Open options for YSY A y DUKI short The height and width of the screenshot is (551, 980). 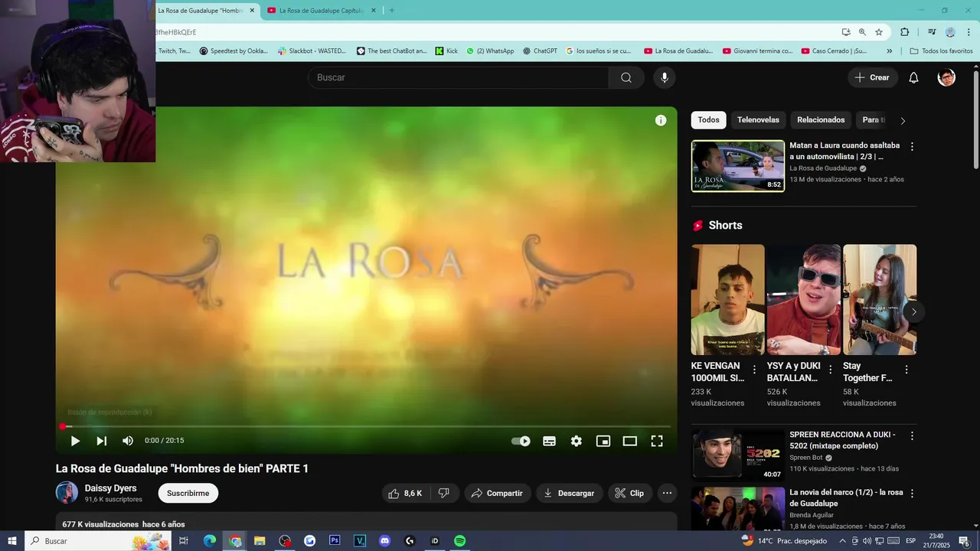coord(830,370)
